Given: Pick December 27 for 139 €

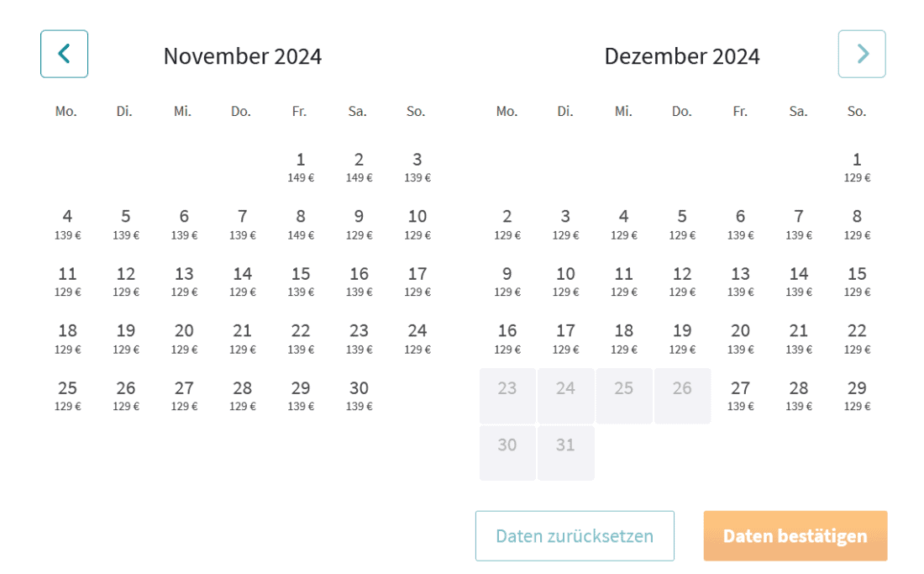Looking at the screenshot, I should pos(740,395).
